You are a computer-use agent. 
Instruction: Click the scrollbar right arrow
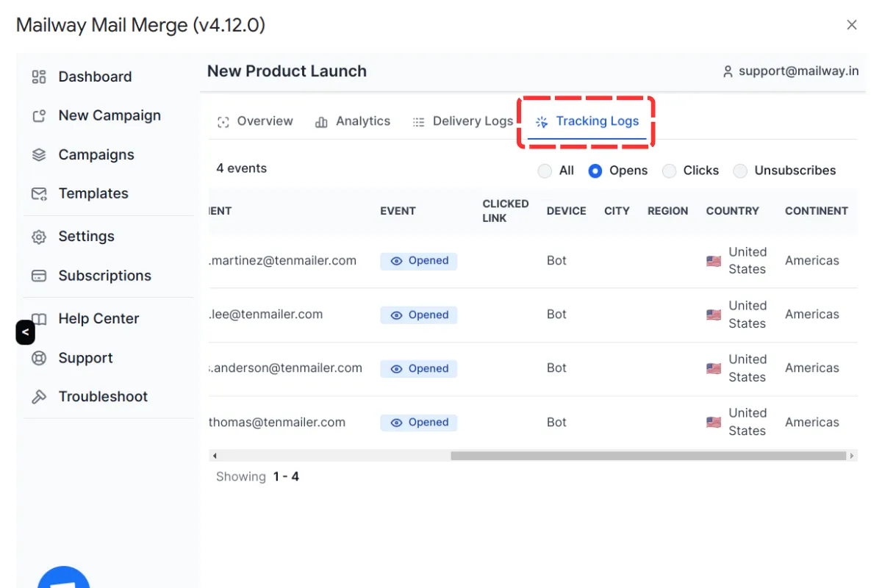852,456
